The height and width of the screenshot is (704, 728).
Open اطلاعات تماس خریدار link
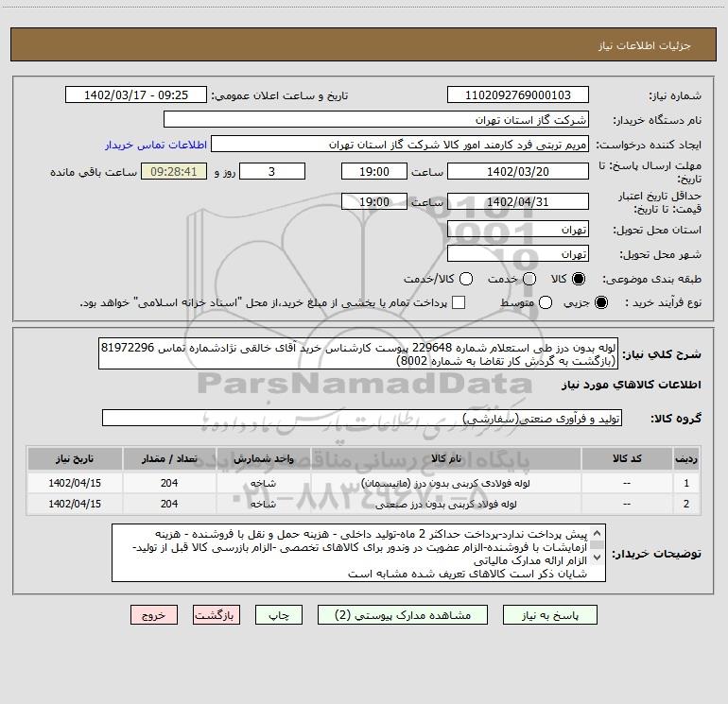(156, 145)
